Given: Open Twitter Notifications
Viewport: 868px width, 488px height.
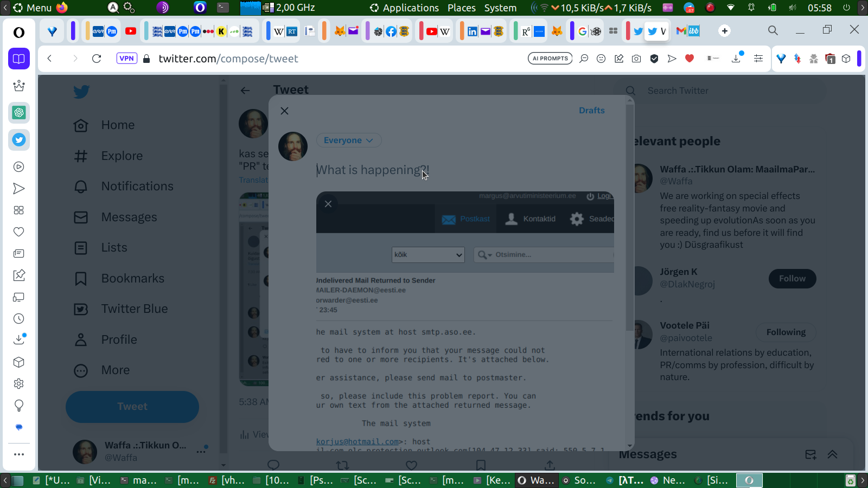Looking at the screenshot, I should click(124, 187).
